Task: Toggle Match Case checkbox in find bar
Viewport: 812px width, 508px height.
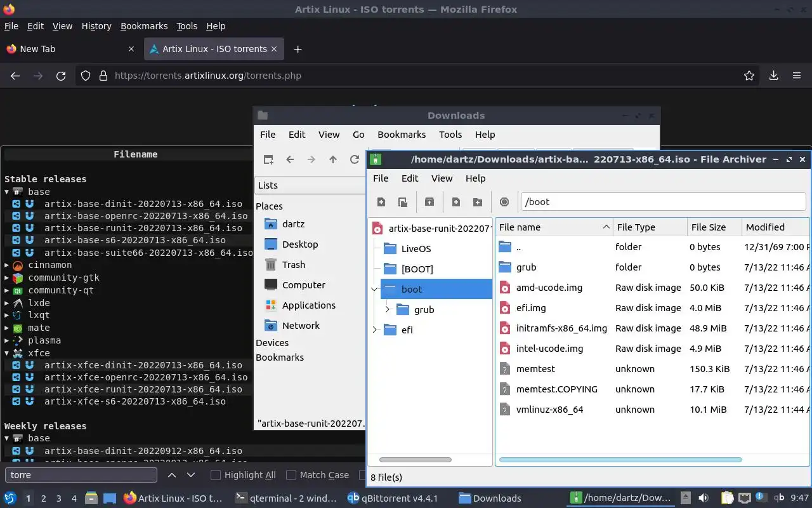Action: point(291,475)
